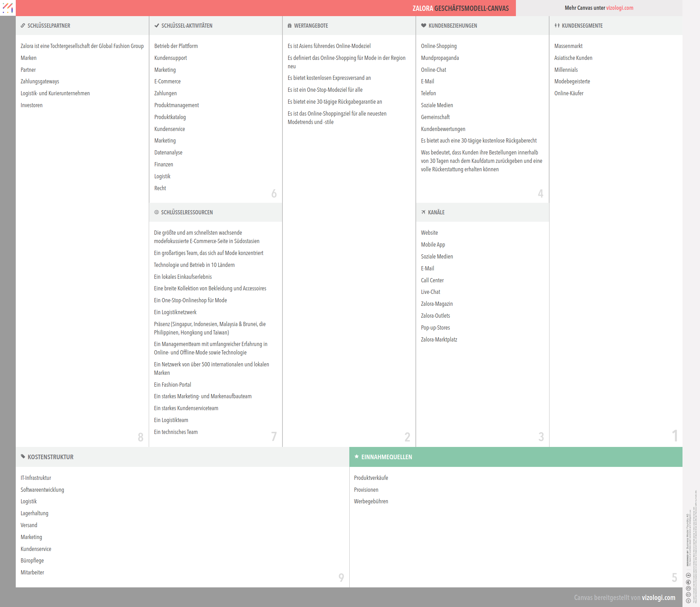Select the Zahlungsgateways partner entry
700x607 pixels.
pyautogui.click(x=40, y=81)
